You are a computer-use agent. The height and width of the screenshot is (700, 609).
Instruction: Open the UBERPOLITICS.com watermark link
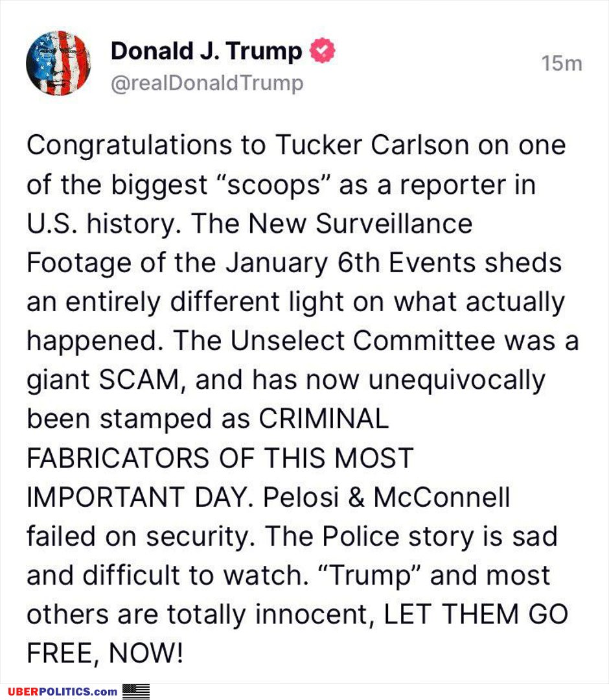[x=63, y=692]
